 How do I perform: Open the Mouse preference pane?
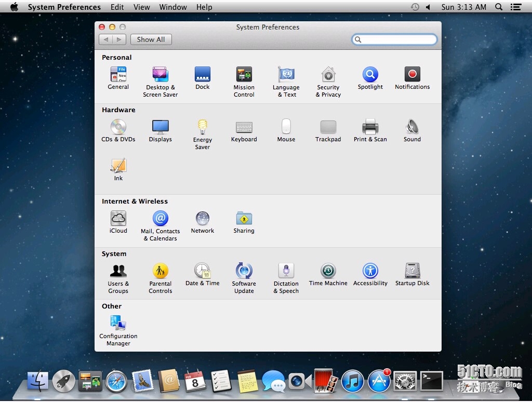click(286, 130)
